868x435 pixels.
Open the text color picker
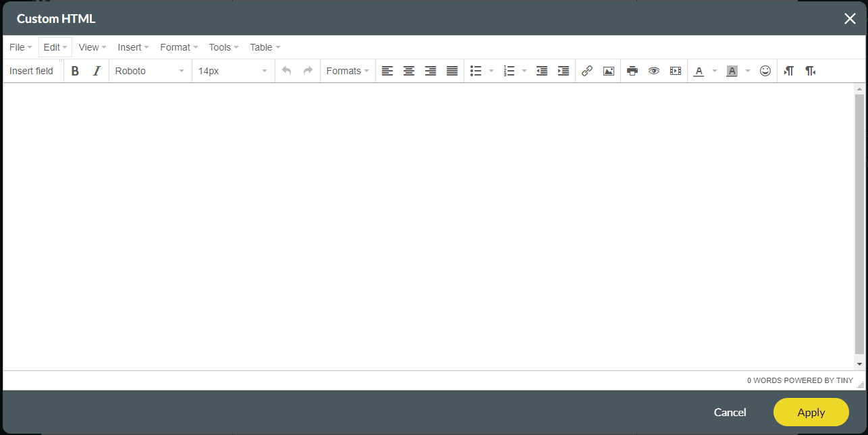coord(699,70)
